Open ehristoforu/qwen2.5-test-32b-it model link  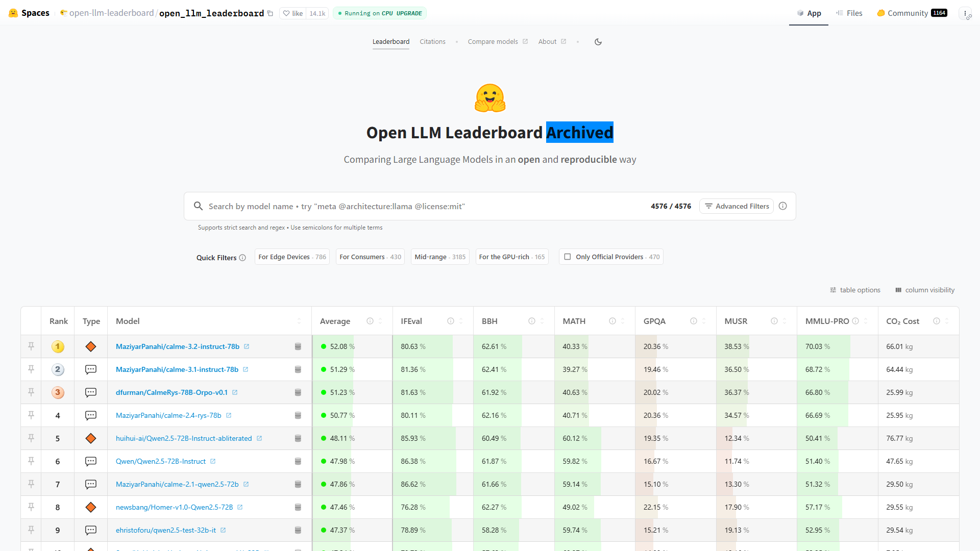(166, 530)
